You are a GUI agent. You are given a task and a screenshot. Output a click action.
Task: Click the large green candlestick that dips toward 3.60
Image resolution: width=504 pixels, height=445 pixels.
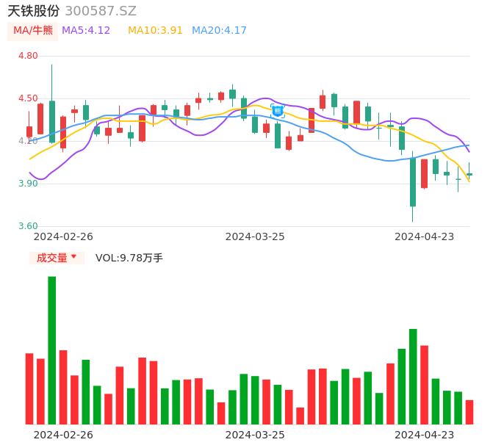(413, 182)
